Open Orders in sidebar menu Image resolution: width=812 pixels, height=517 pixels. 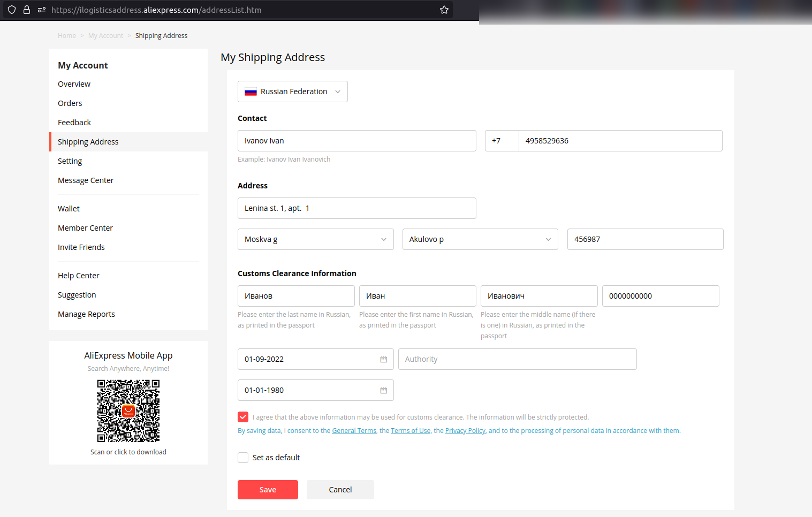[x=70, y=103]
